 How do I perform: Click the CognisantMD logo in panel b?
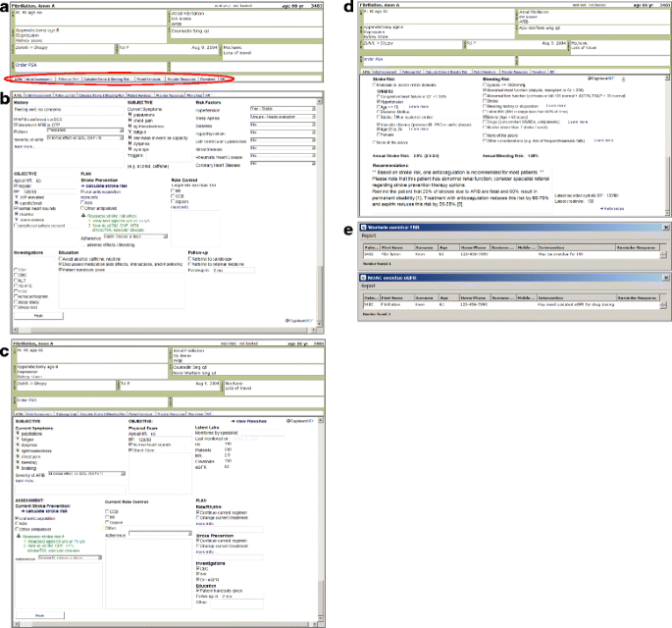pyautogui.click(x=299, y=320)
